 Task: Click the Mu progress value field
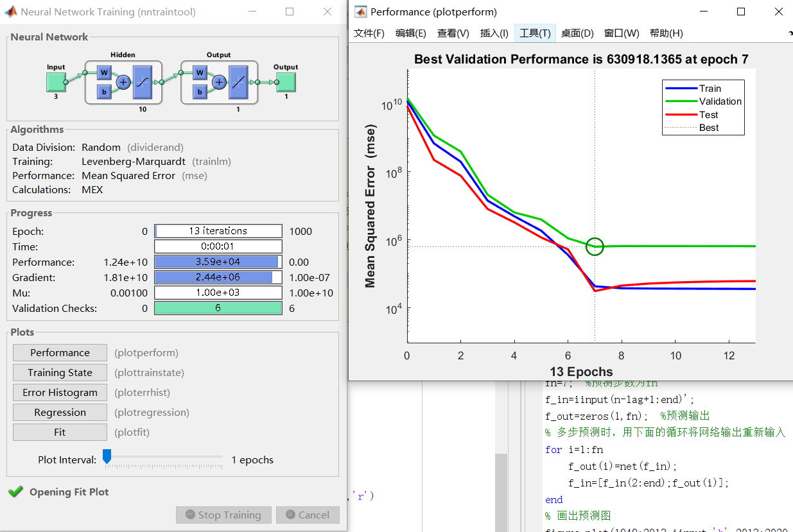tap(218, 293)
